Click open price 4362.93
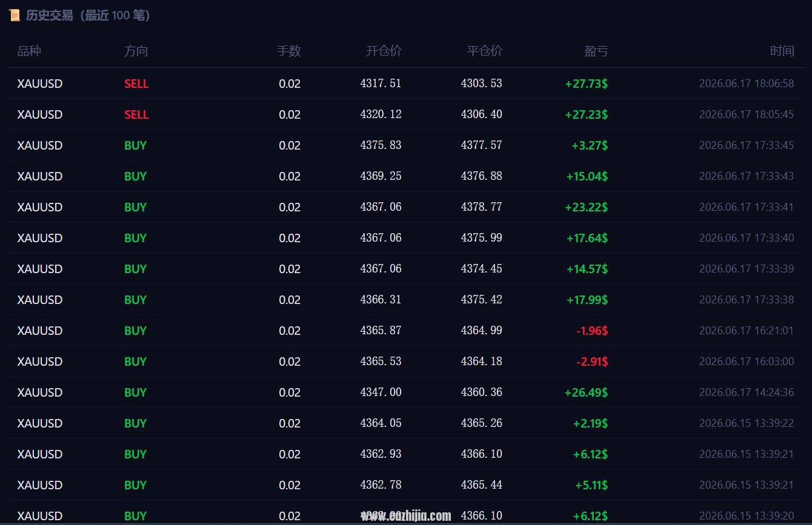 point(381,454)
